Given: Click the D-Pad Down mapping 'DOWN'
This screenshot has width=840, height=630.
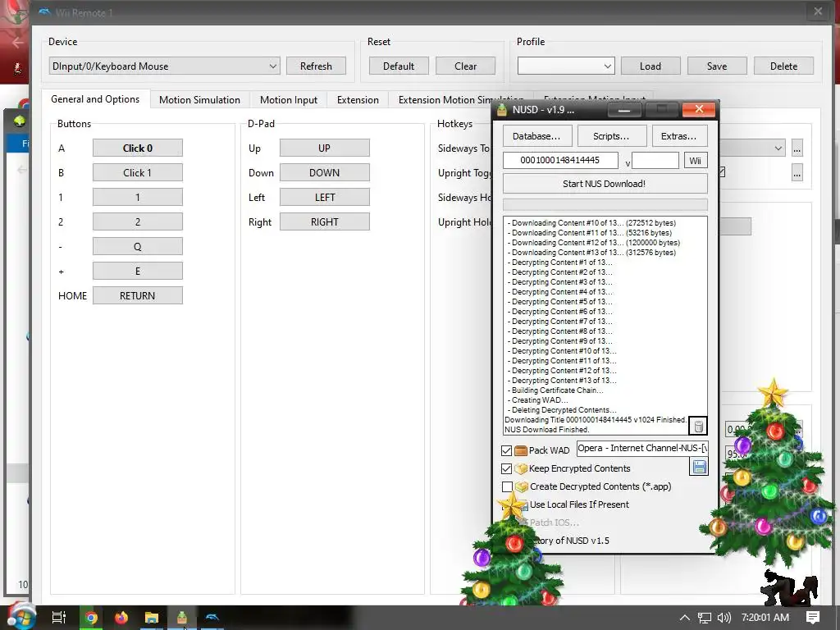Looking at the screenshot, I should click(325, 172).
